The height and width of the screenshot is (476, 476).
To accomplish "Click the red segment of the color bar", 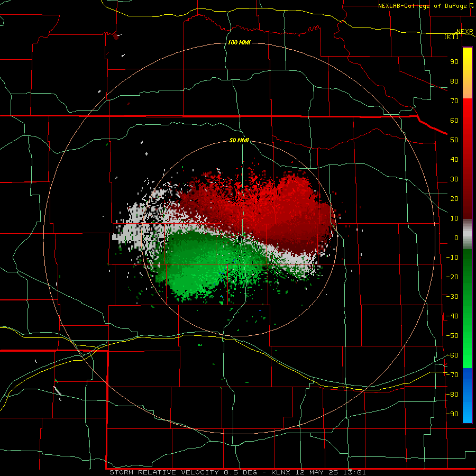I will click(467, 159).
